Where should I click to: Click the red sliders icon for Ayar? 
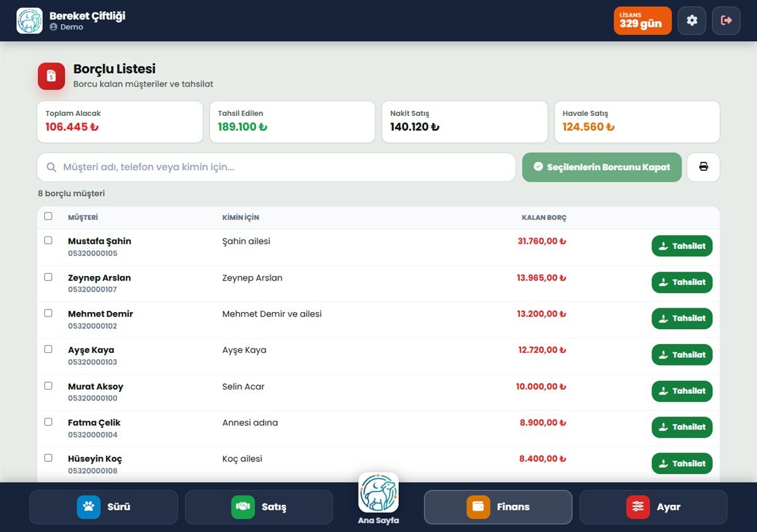point(638,507)
